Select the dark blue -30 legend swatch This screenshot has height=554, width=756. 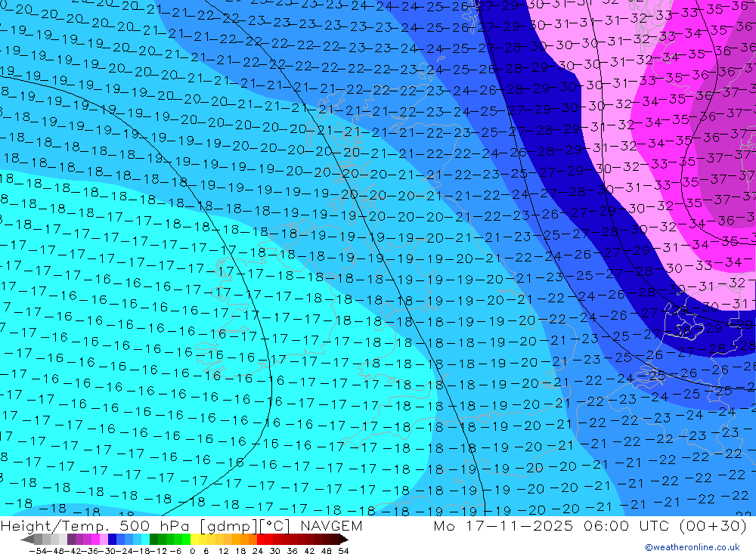pos(112,539)
